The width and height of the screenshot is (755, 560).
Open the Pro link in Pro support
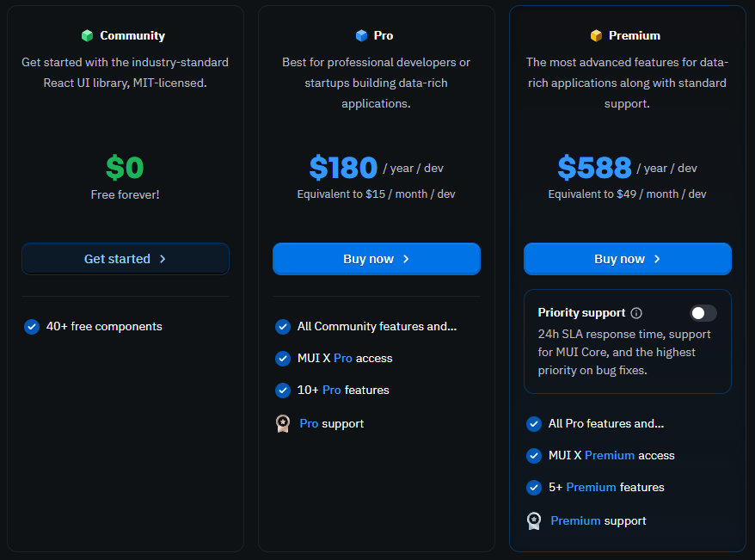coord(309,424)
